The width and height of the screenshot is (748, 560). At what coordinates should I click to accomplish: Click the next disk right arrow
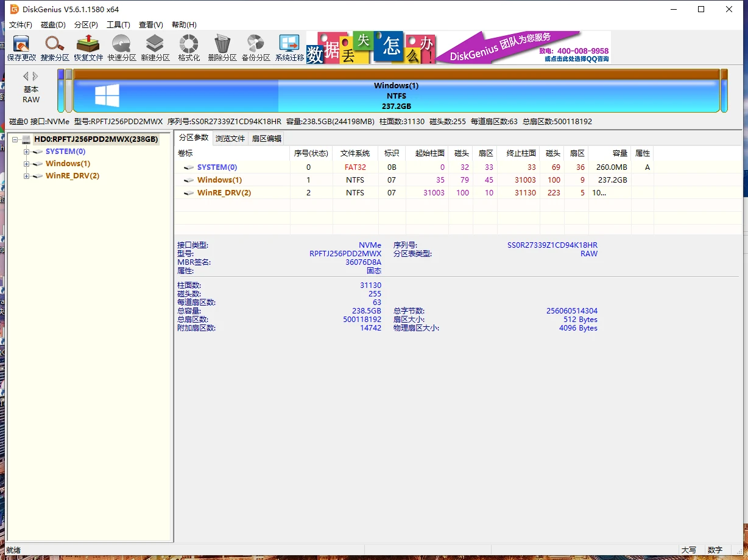(x=36, y=76)
